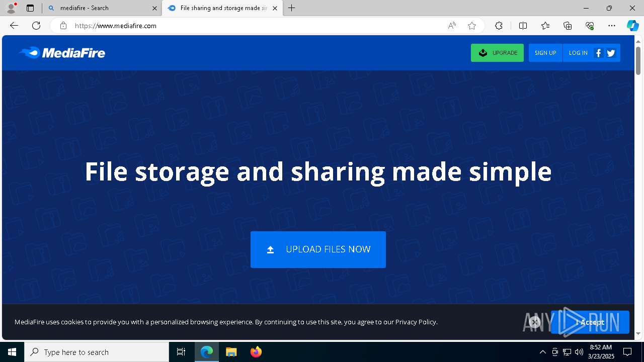Close the File sharing MediaFire tab
Image resolution: width=644 pixels, height=362 pixels.
click(275, 8)
